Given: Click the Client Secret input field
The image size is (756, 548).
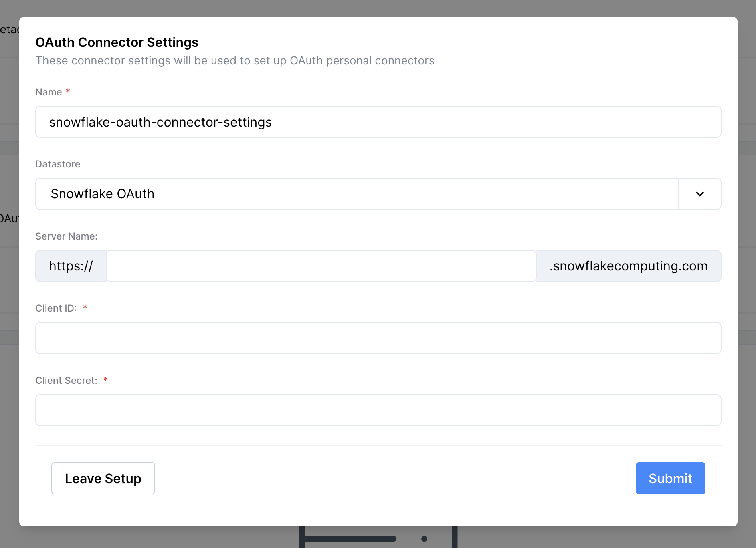Looking at the screenshot, I should coord(378,410).
